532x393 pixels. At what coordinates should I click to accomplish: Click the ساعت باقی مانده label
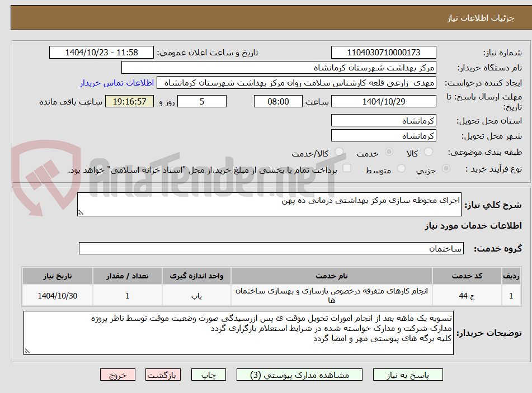pos(70,102)
